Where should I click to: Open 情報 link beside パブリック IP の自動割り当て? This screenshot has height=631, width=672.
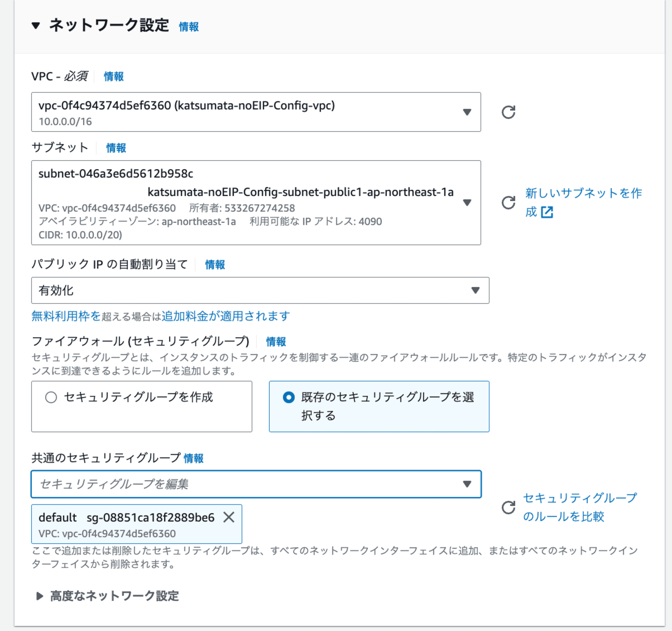(215, 265)
